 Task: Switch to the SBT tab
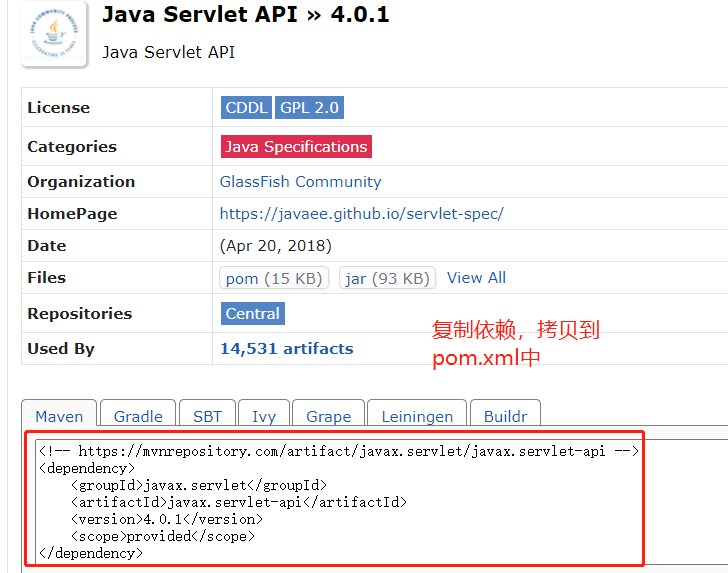pyautogui.click(x=207, y=413)
